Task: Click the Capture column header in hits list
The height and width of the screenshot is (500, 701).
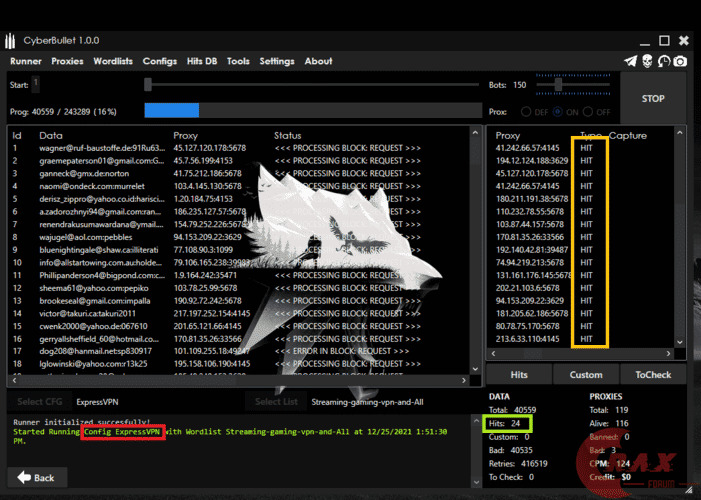Action: click(628, 136)
